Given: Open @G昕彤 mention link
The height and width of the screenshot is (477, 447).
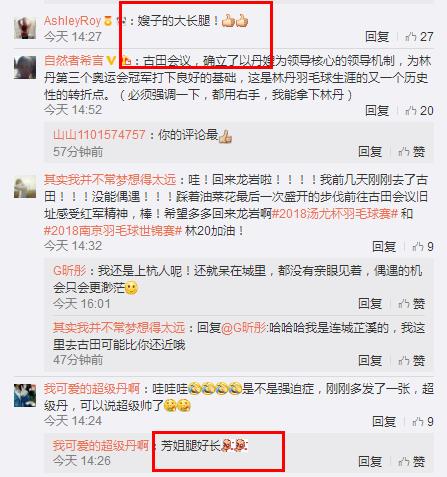Looking at the screenshot, I should click(244, 328).
